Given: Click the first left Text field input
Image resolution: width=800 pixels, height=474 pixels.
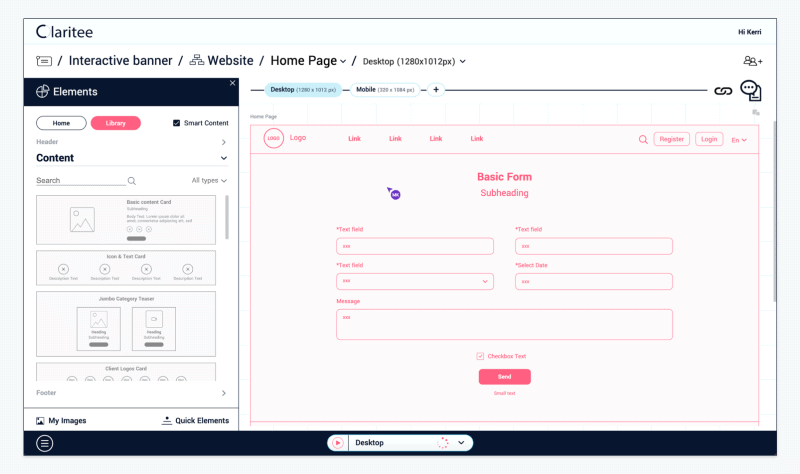Looking at the screenshot, I should [415, 246].
